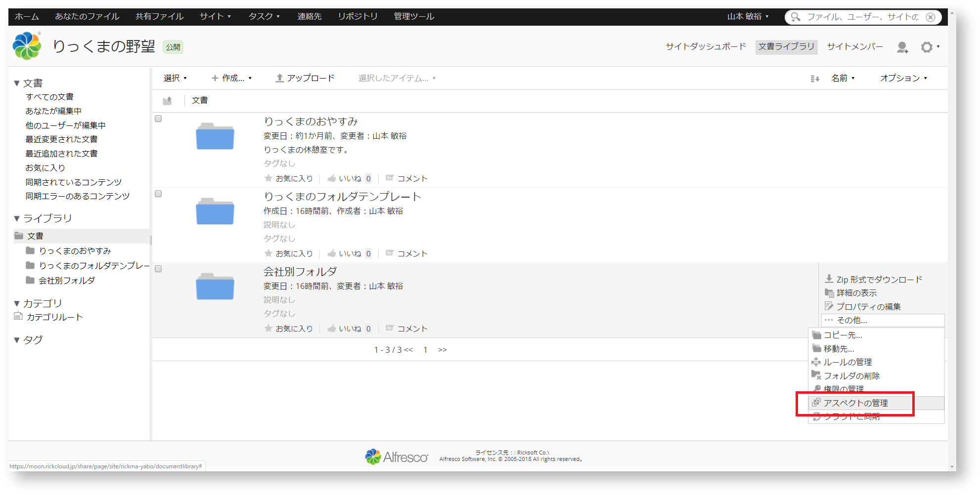
Task: Go to ホーム in the top bar
Action: pos(27,16)
